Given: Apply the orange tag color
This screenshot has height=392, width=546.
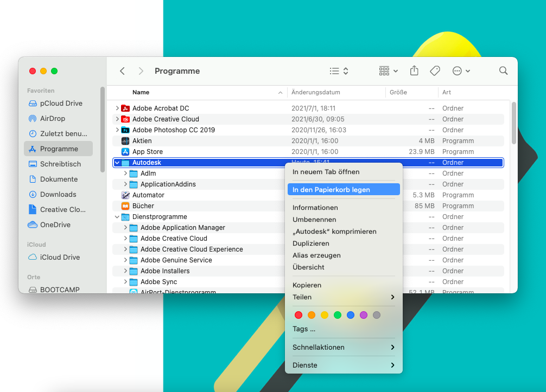Looking at the screenshot, I should (x=312, y=315).
